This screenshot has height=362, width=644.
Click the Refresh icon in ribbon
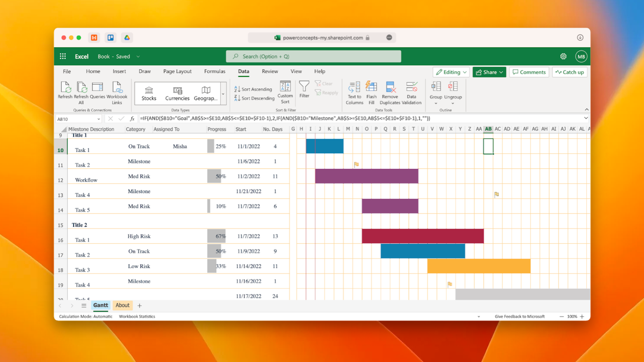point(65,90)
